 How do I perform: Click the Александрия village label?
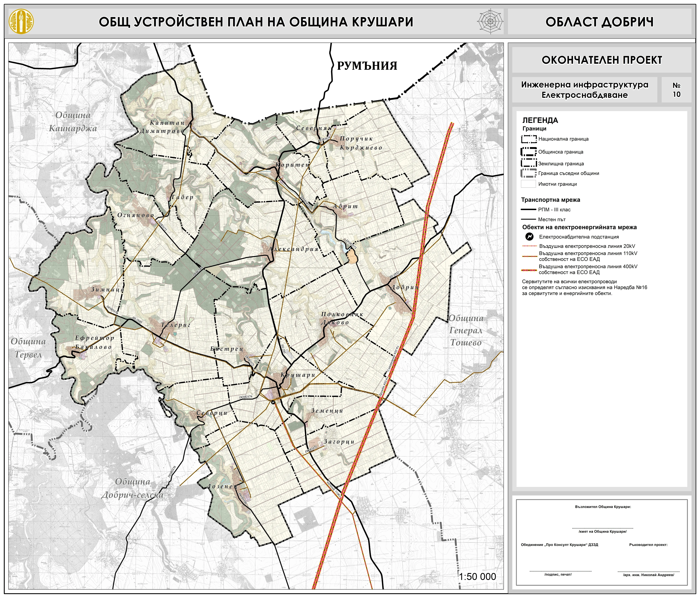point(294,249)
